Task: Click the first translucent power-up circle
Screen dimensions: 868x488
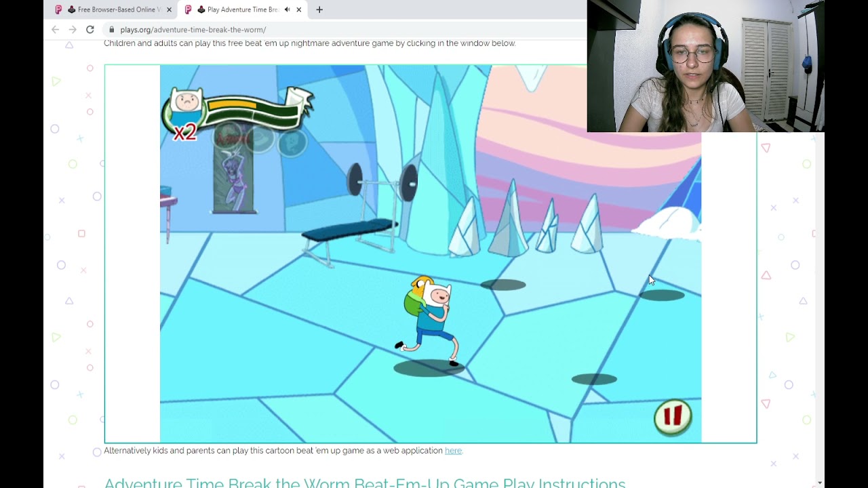Action: [x=229, y=137]
